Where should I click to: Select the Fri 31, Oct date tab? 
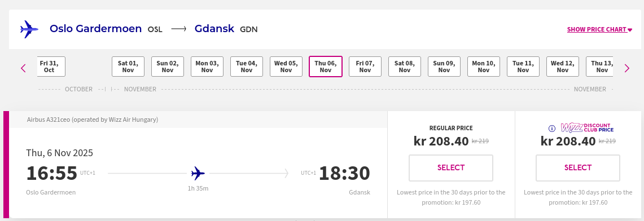pos(49,67)
